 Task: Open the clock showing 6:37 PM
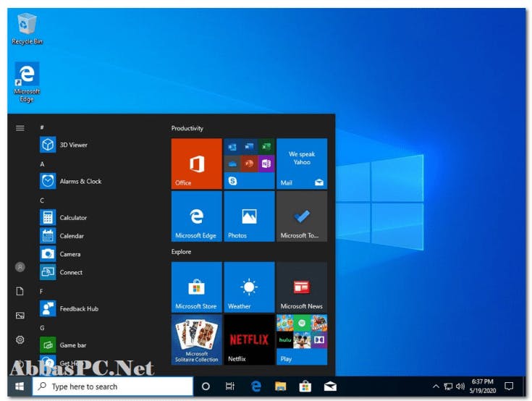[483, 386]
